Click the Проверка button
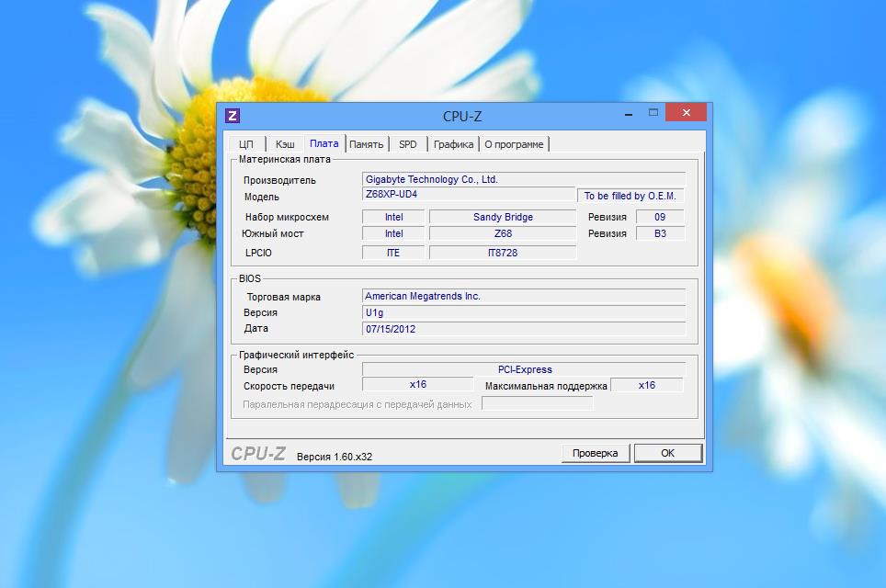886x588 pixels. pyautogui.click(x=595, y=453)
